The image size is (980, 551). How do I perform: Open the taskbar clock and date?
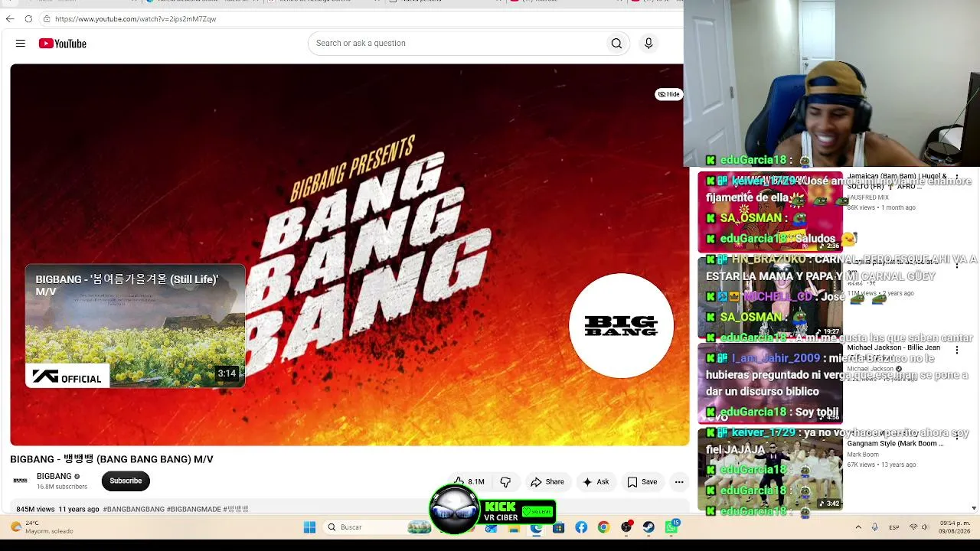coord(955,527)
